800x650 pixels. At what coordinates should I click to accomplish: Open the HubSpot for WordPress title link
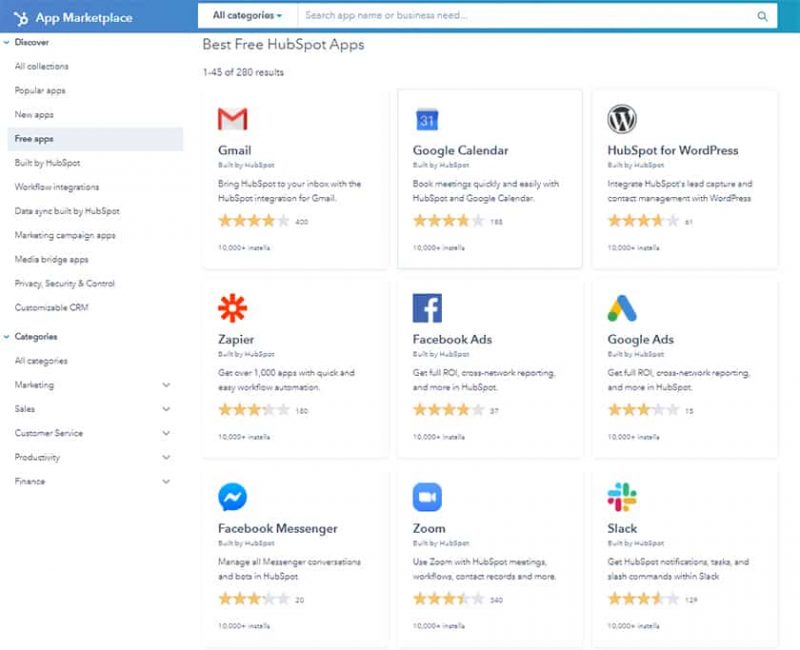(x=672, y=150)
